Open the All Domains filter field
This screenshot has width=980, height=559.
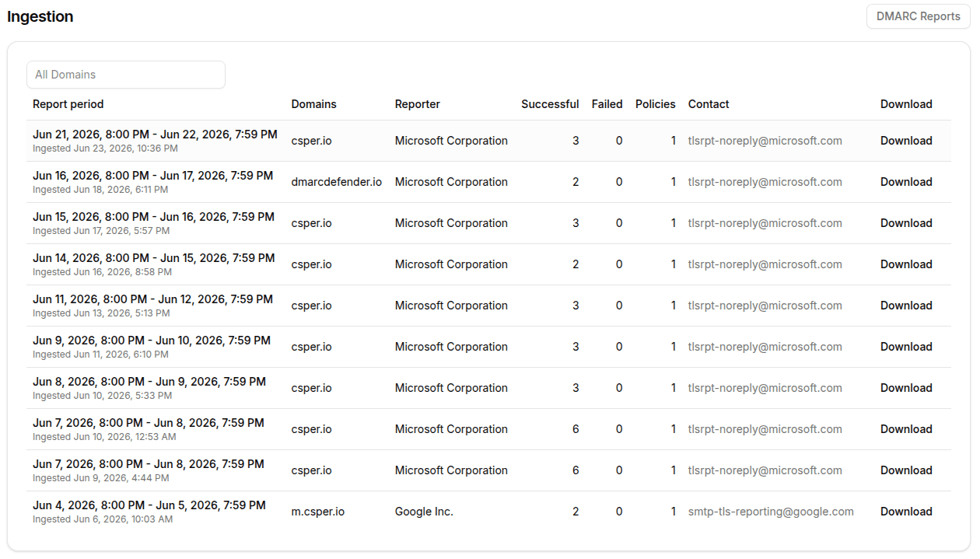point(126,75)
